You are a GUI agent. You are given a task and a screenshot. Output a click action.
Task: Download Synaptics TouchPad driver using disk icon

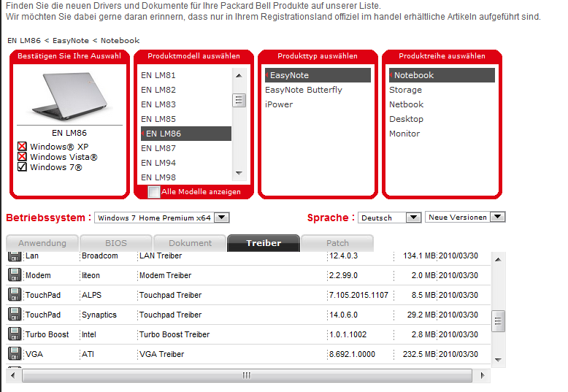point(14,315)
